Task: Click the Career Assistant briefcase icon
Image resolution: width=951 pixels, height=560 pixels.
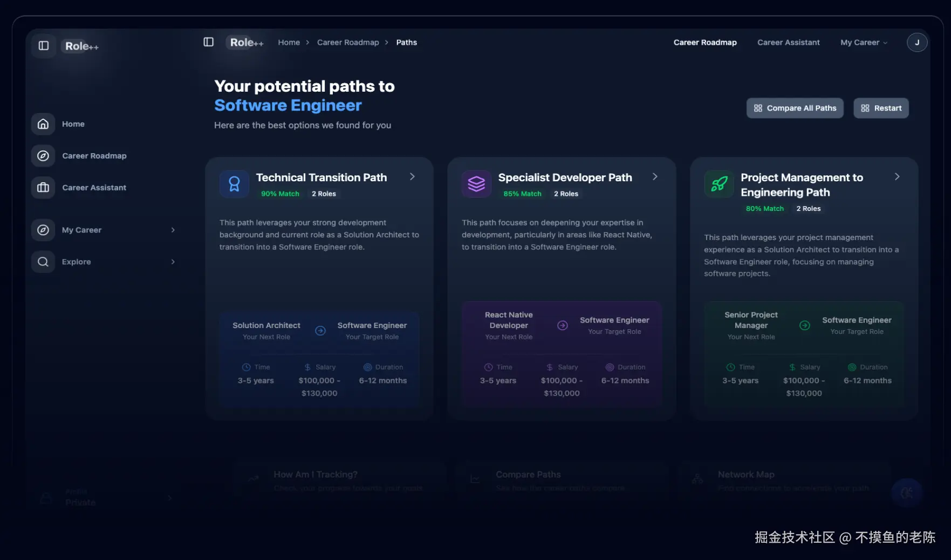Action: [43, 188]
